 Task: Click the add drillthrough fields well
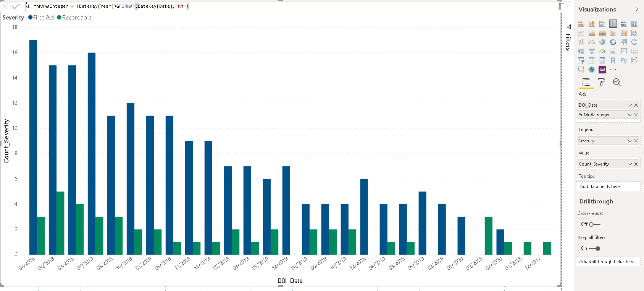[608, 262]
